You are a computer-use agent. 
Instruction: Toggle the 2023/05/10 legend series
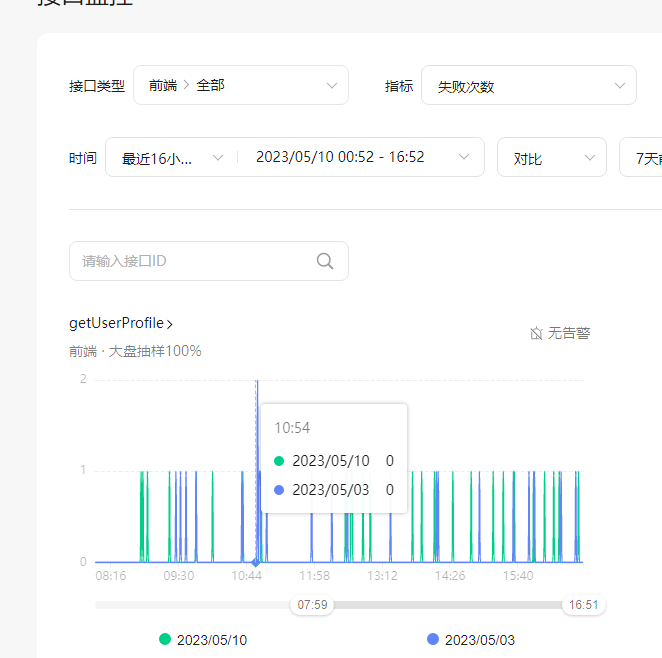(203, 640)
